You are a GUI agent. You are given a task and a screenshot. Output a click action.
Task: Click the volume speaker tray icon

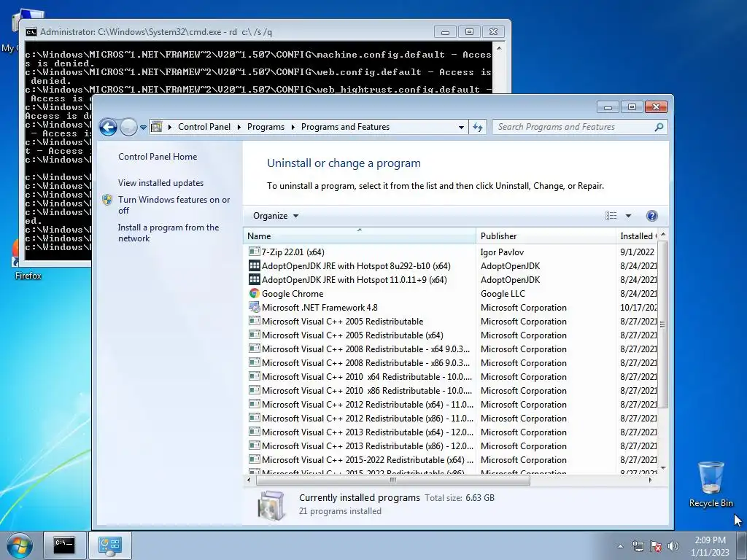point(673,546)
